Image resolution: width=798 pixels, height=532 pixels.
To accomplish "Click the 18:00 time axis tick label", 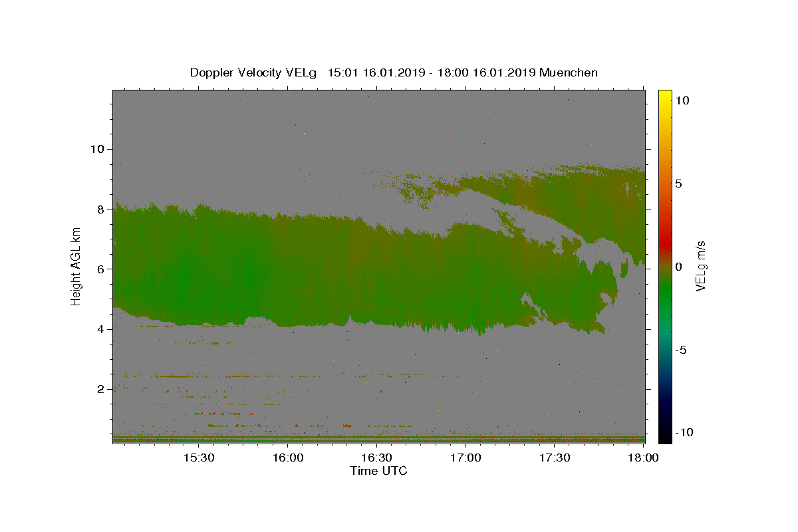I will [x=643, y=458].
